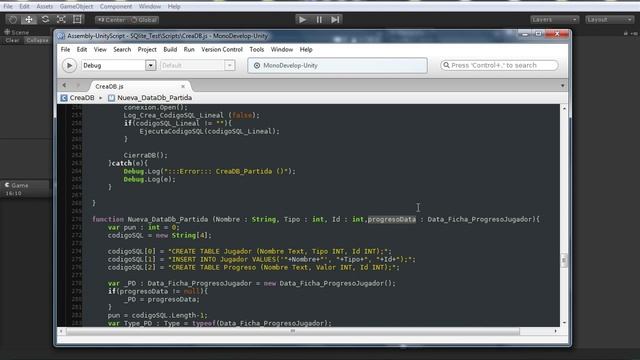
Task: Open MonoDevelop Run menu
Action: (x=189, y=49)
